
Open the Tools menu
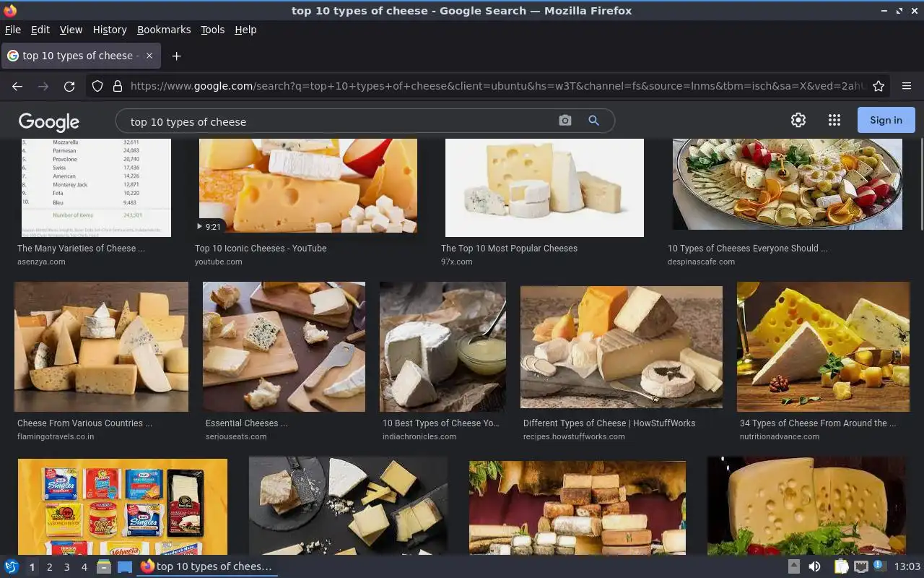click(x=212, y=30)
